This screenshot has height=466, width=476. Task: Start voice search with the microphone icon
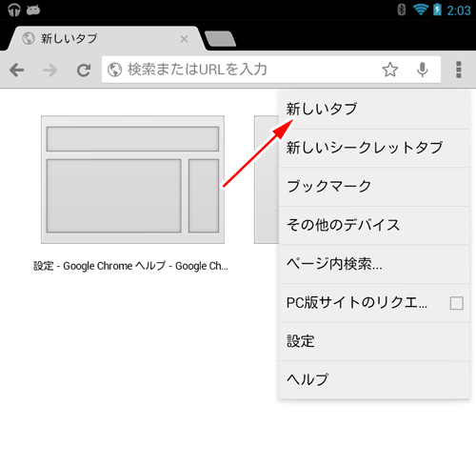[x=423, y=70]
